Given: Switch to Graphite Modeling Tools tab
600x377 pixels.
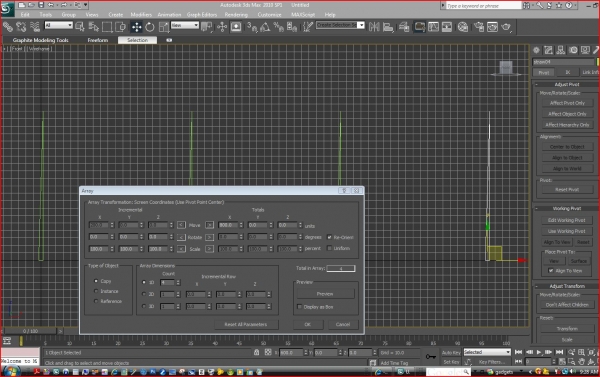Looking at the screenshot, I should pyautogui.click(x=40, y=40).
